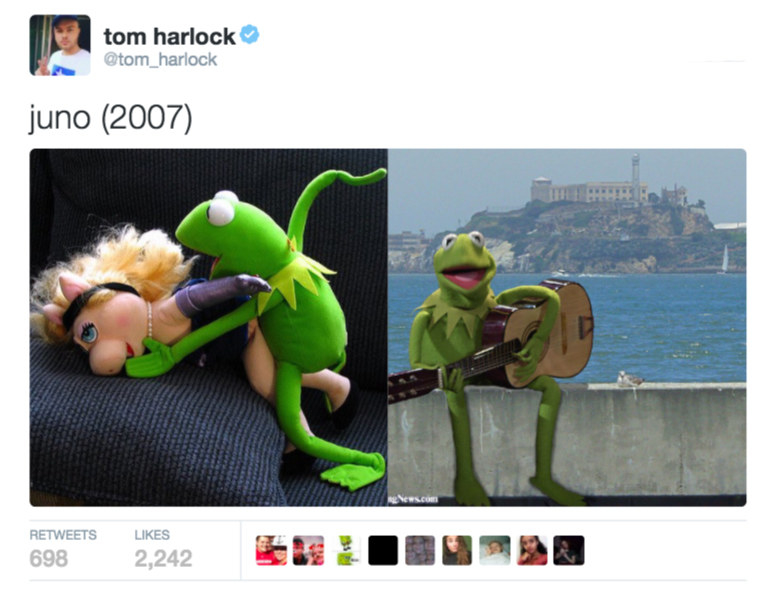767x591 pixels.
Task: Enlarge the left Kermit and Miss Piggy photo
Action: [208, 327]
